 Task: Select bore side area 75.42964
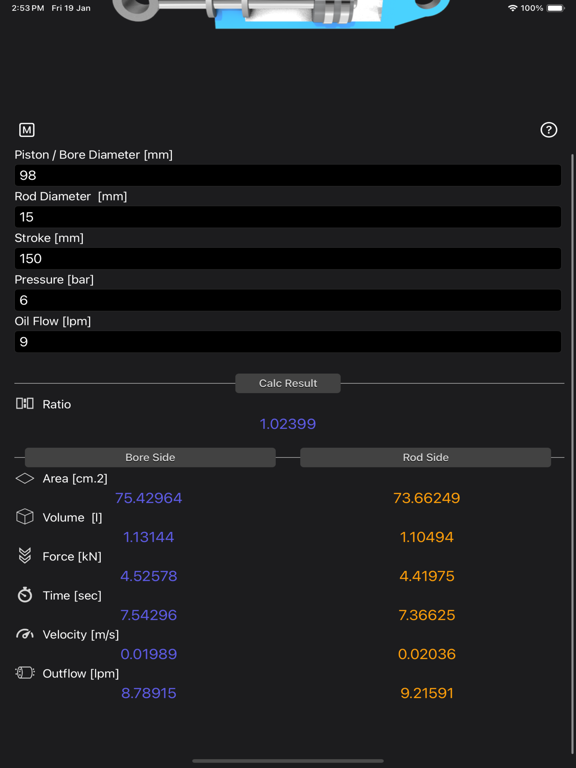pyautogui.click(x=149, y=498)
